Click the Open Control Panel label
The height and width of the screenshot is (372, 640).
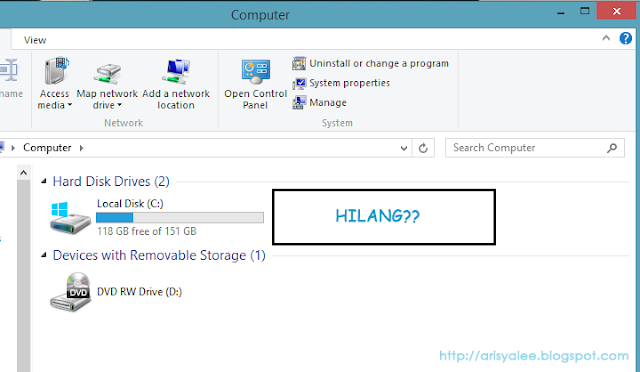(x=256, y=99)
